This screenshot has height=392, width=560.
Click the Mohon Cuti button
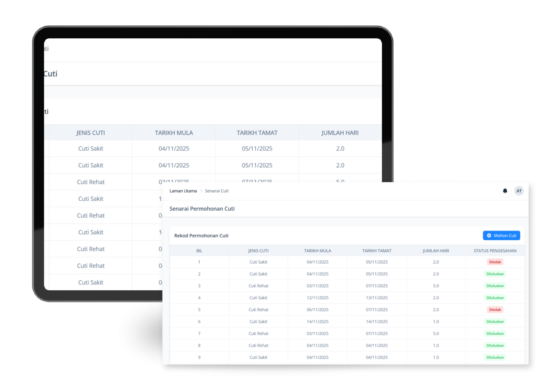[x=501, y=236]
